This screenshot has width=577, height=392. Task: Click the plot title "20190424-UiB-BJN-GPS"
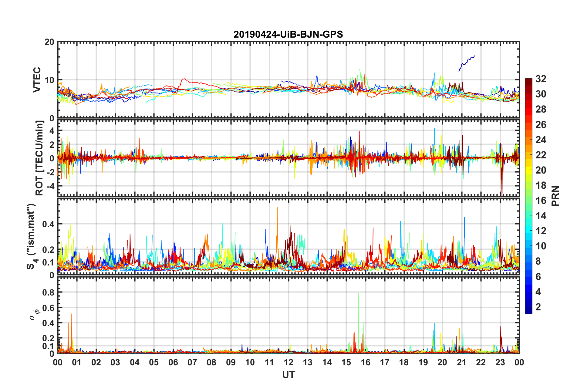click(288, 34)
